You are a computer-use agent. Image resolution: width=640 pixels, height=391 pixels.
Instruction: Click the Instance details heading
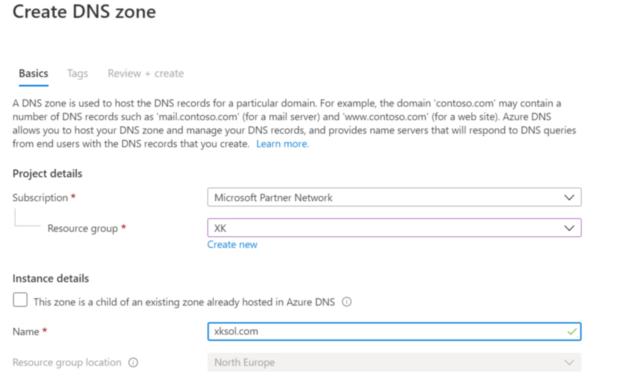pyautogui.click(x=51, y=278)
